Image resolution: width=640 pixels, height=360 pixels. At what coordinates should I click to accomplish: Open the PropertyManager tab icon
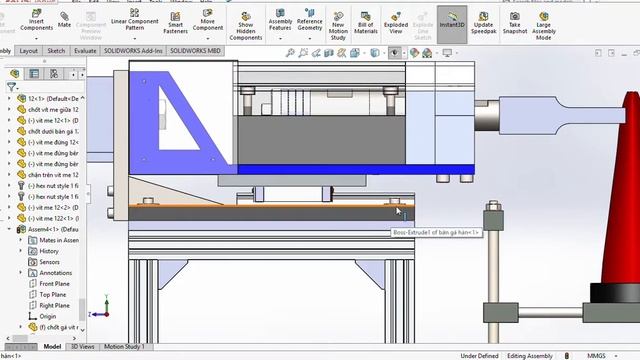tap(34, 73)
